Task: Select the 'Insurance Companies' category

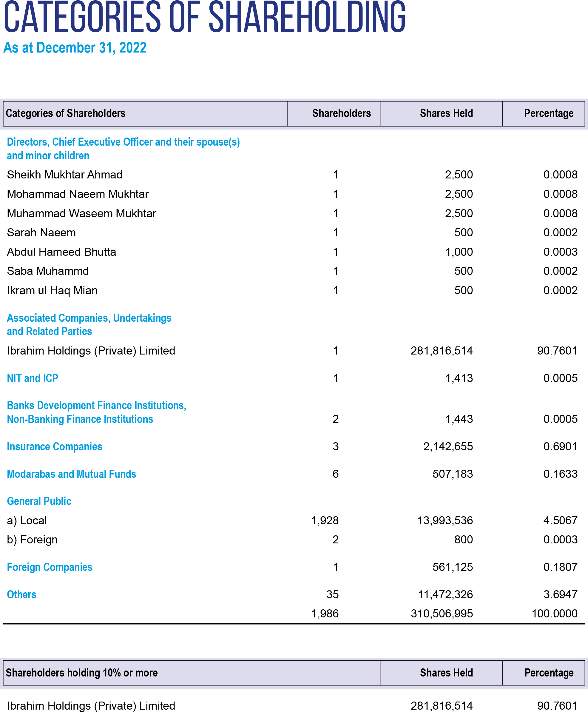Action: (x=55, y=447)
